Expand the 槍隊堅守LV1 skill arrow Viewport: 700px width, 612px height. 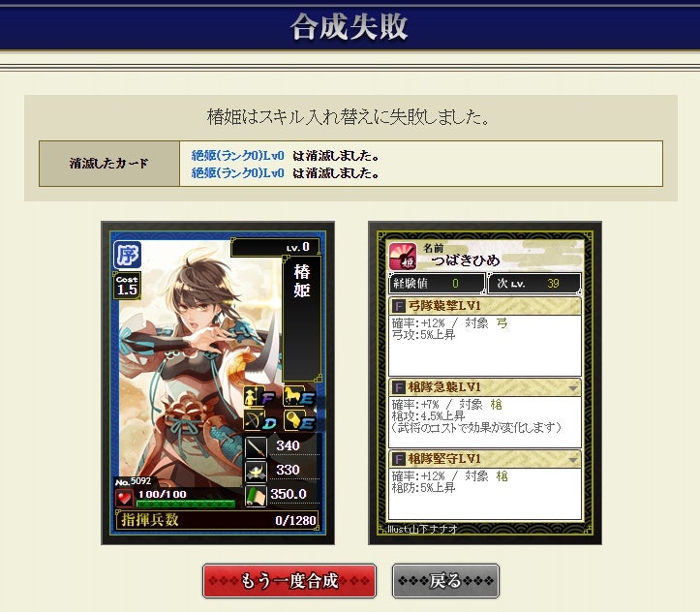(x=573, y=459)
